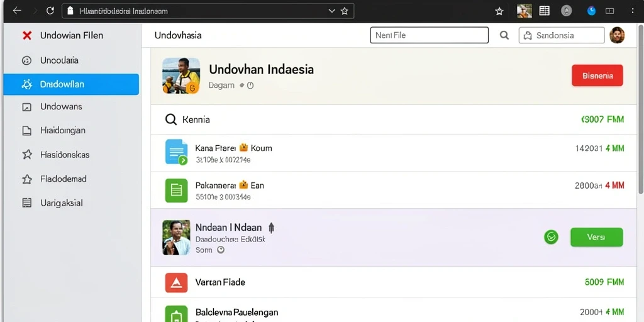Open the Balclevna Pauelengan entry

click(394, 311)
